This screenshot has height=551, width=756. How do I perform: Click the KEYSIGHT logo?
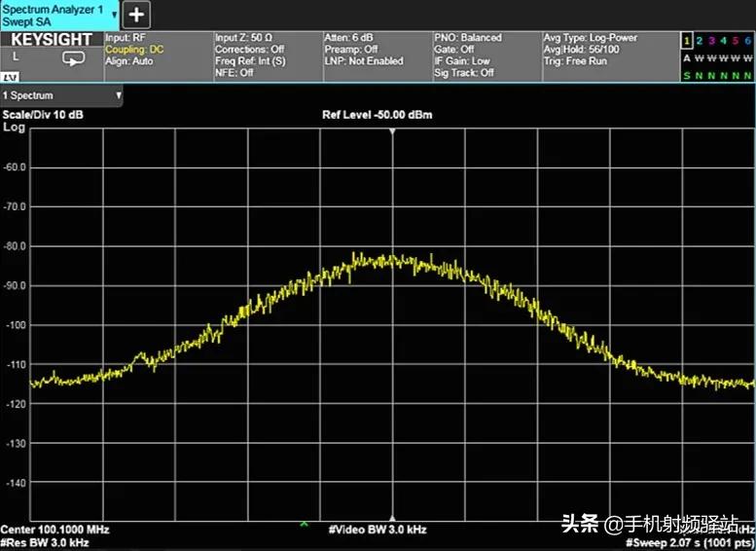(51, 40)
